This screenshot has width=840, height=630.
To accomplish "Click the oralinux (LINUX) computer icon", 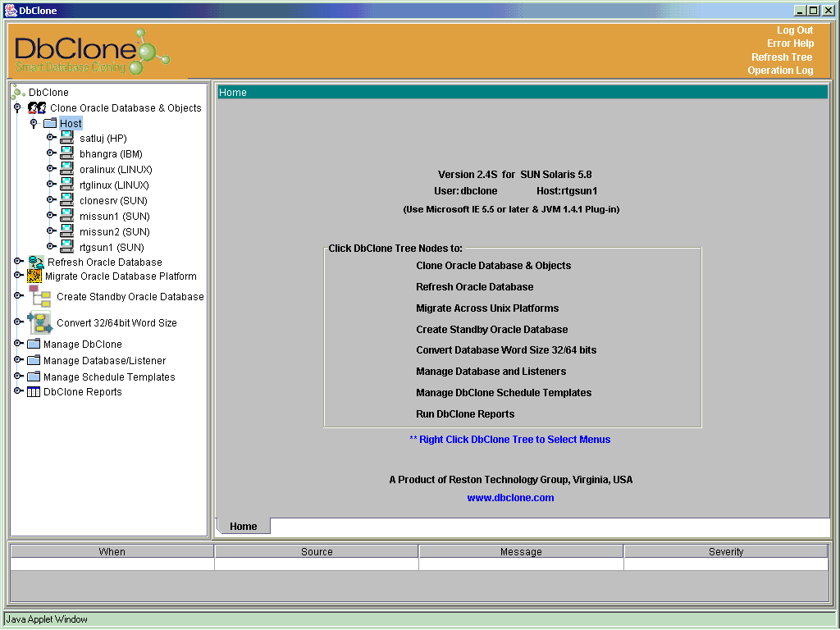I will coord(66,169).
